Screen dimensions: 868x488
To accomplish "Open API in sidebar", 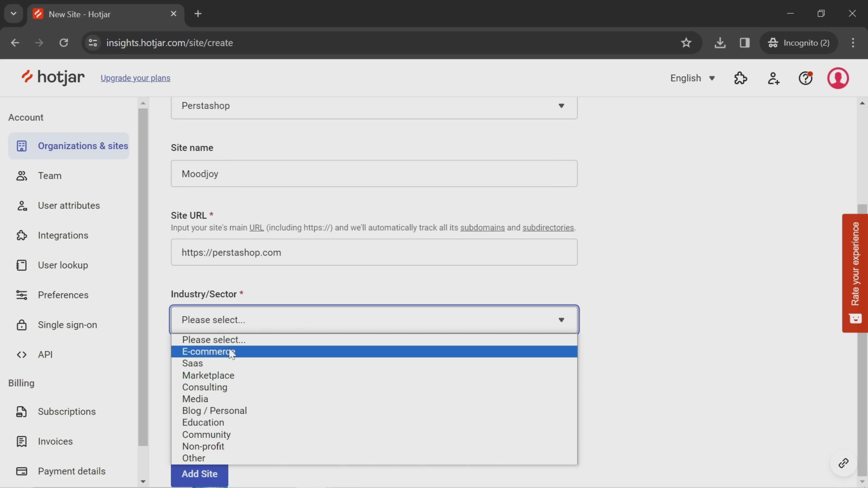I will (69, 355).
